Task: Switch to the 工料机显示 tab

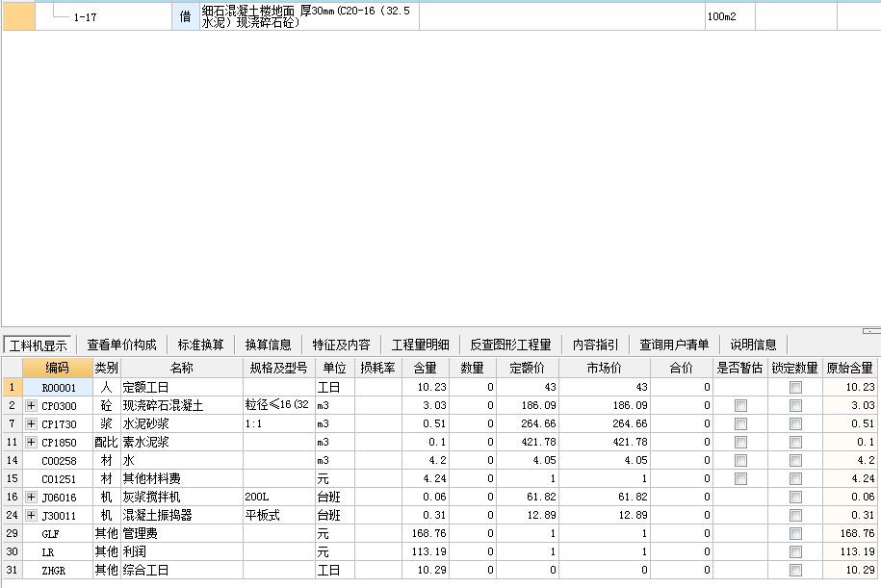Action: 39,345
